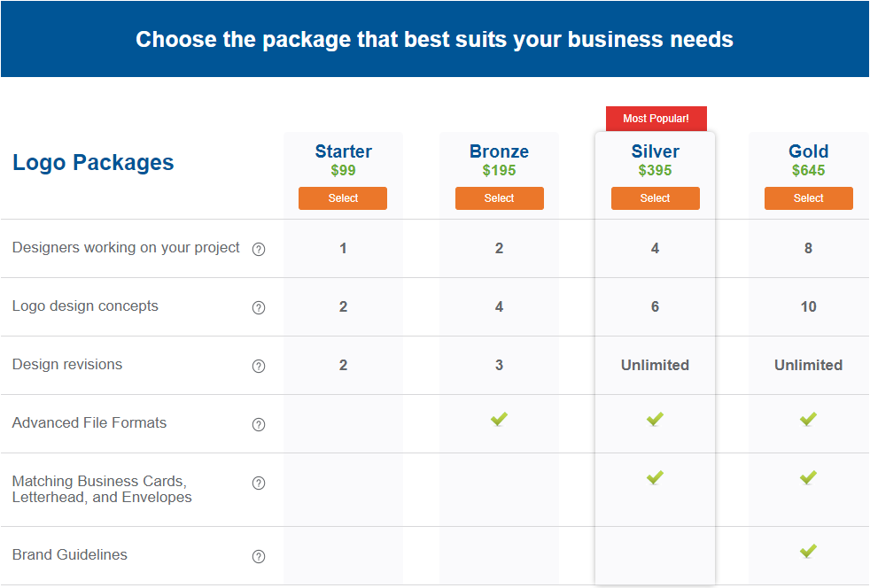Click the Silver package title
The image size is (870, 588).
click(655, 151)
